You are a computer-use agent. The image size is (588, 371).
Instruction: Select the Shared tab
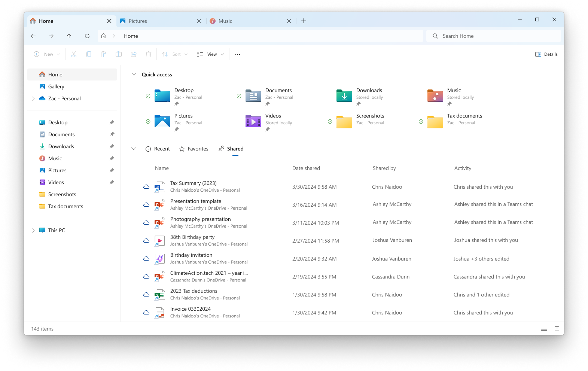[231, 149]
